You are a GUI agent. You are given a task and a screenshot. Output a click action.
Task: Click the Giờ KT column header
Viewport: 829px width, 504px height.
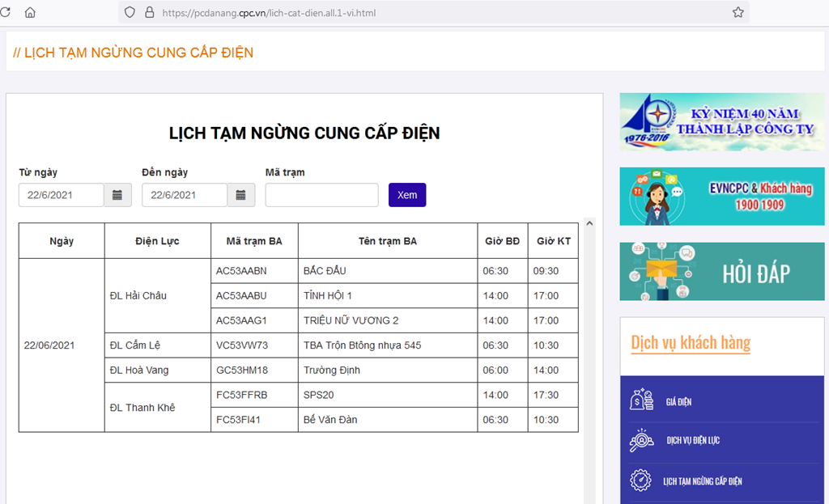(554, 241)
